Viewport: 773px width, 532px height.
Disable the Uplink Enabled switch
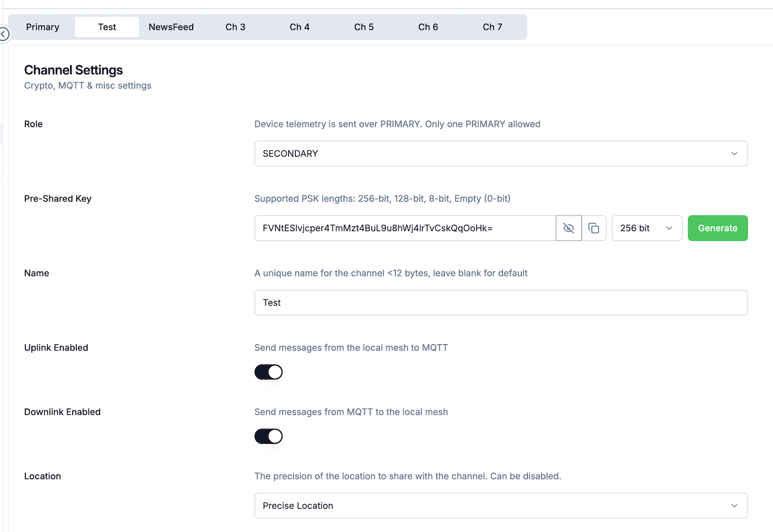[x=268, y=372]
